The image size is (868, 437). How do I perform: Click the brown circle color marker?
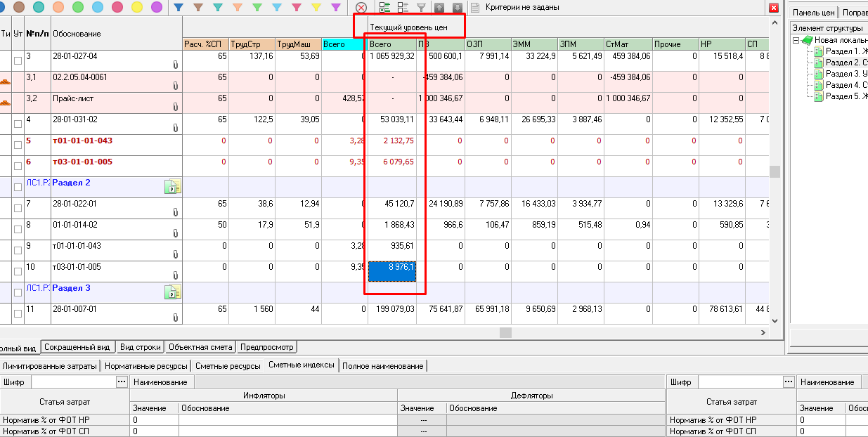pos(19,7)
